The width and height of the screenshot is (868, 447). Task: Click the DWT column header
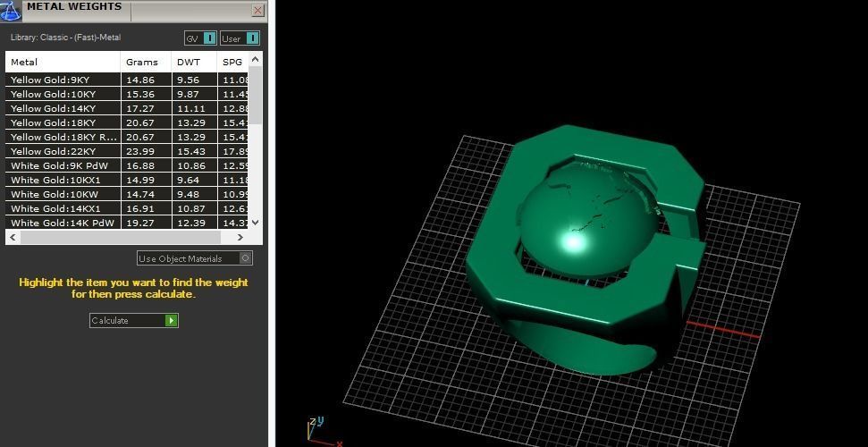tap(194, 62)
